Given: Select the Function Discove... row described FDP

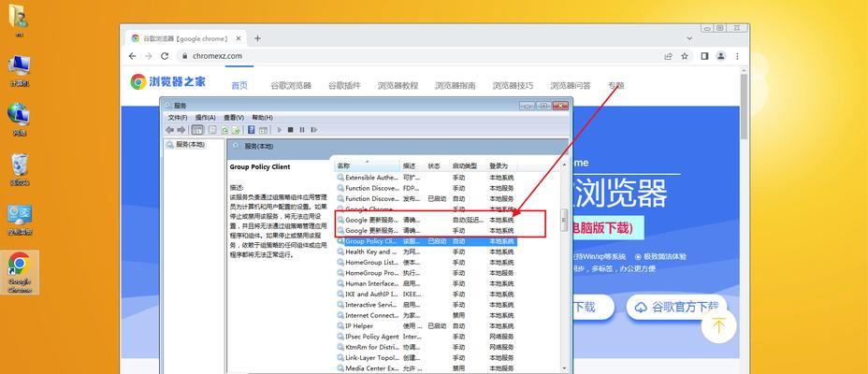Looking at the screenshot, I should click(x=426, y=188).
